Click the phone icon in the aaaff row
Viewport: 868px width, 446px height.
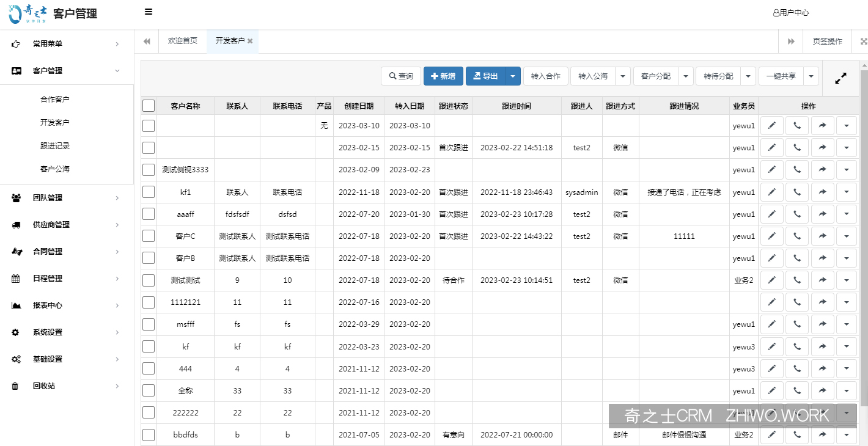point(796,214)
